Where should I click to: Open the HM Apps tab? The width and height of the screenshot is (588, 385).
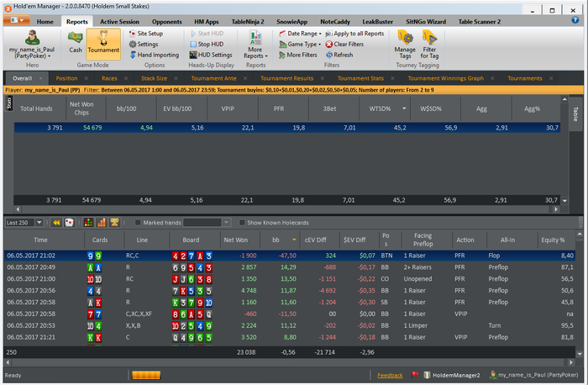tap(207, 22)
